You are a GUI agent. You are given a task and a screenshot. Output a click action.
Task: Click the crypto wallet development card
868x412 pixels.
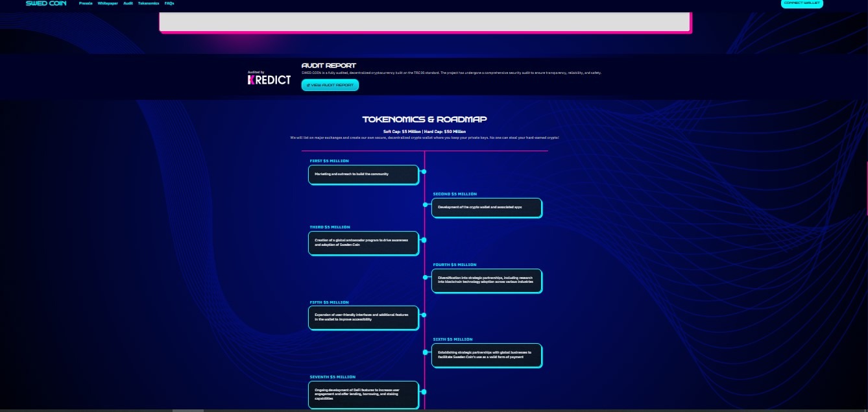point(486,208)
